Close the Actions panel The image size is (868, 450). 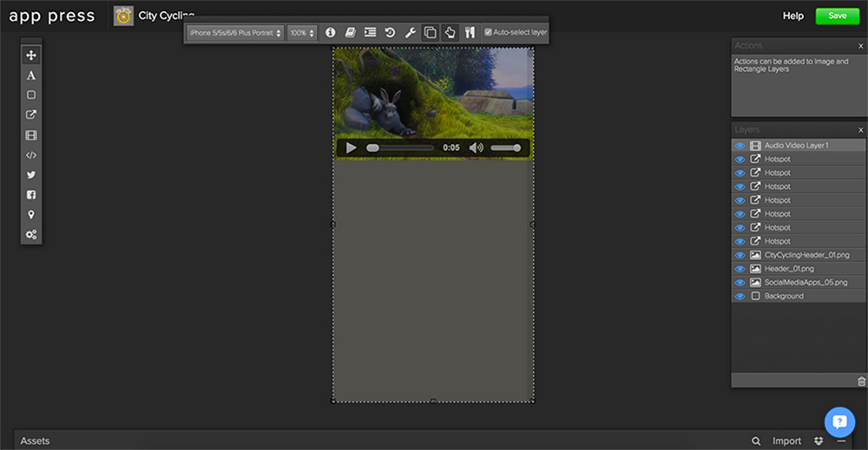pyautogui.click(x=861, y=46)
